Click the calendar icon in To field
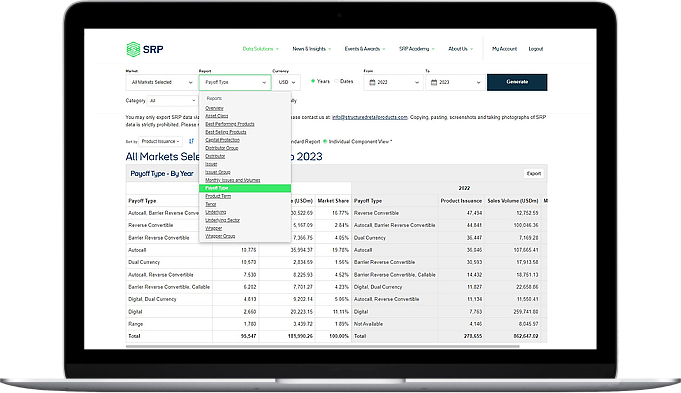The width and height of the screenshot is (681, 393). point(434,82)
